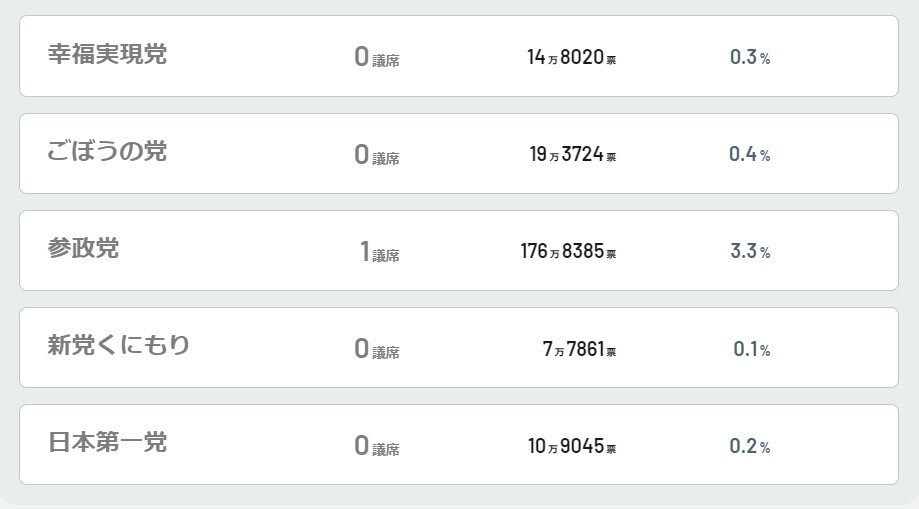The height and width of the screenshot is (509, 919).
Task: Click the 14万8020票 vote total
Action: (x=571, y=57)
